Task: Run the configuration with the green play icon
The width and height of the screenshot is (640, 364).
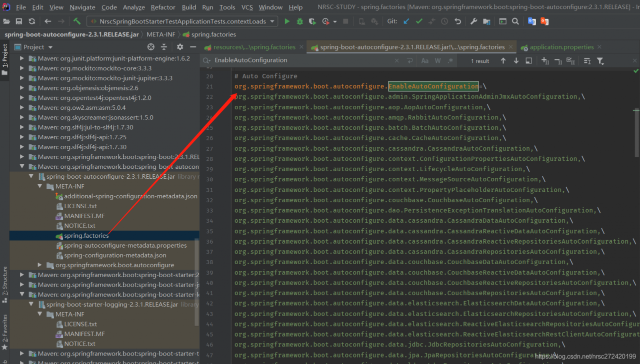Action: pos(287,21)
